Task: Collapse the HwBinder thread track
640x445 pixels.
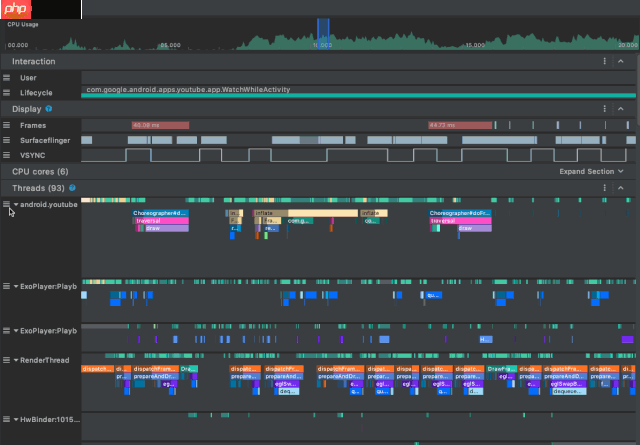Action: coord(16,419)
